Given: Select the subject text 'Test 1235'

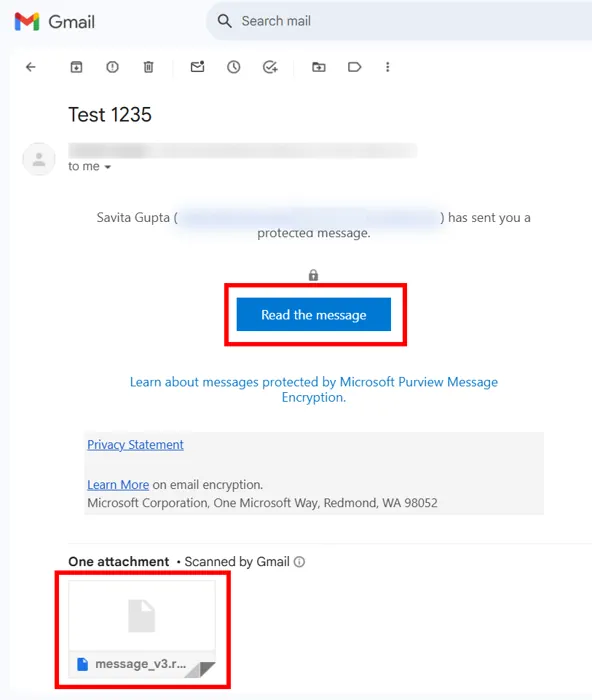Looking at the screenshot, I should click(110, 115).
